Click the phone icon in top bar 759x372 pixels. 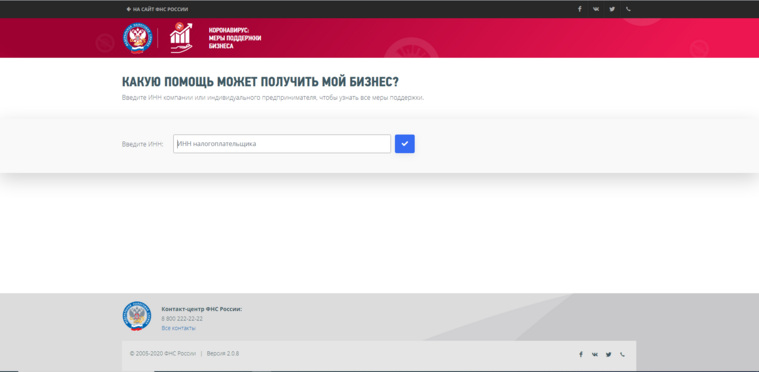pyautogui.click(x=628, y=9)
